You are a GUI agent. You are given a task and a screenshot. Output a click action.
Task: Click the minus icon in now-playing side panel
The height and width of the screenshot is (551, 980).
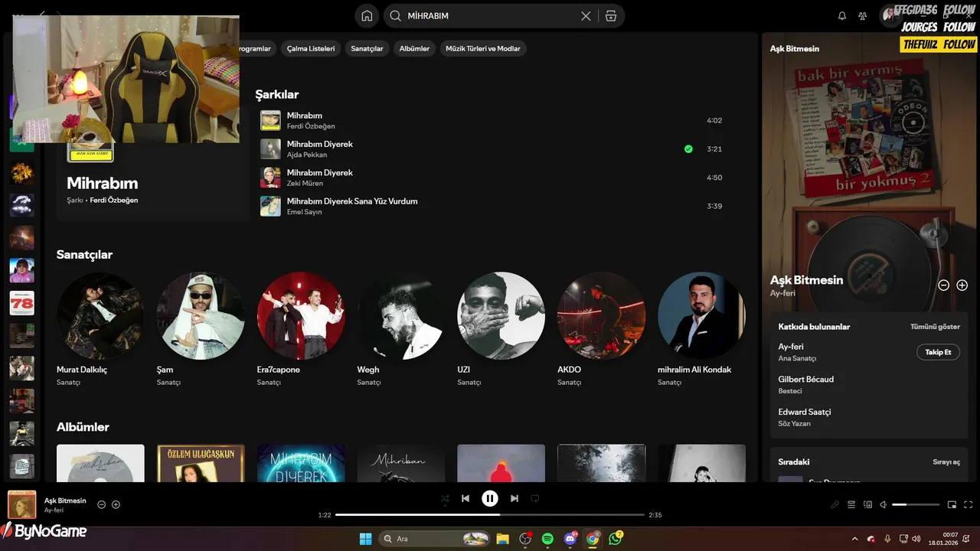pos(944,285)
